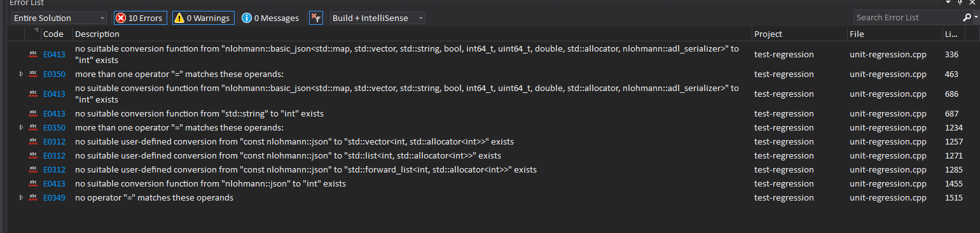Select 'no operator "=" matches these operands' description
This screenshot has width=980, height=233.
pyautogui.click(x=154, y=197)
